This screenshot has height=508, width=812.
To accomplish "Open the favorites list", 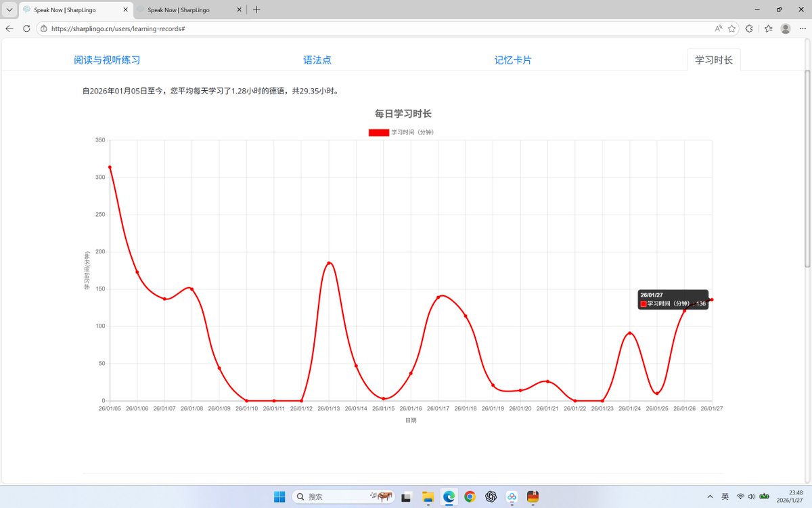I will pos(768,28).
